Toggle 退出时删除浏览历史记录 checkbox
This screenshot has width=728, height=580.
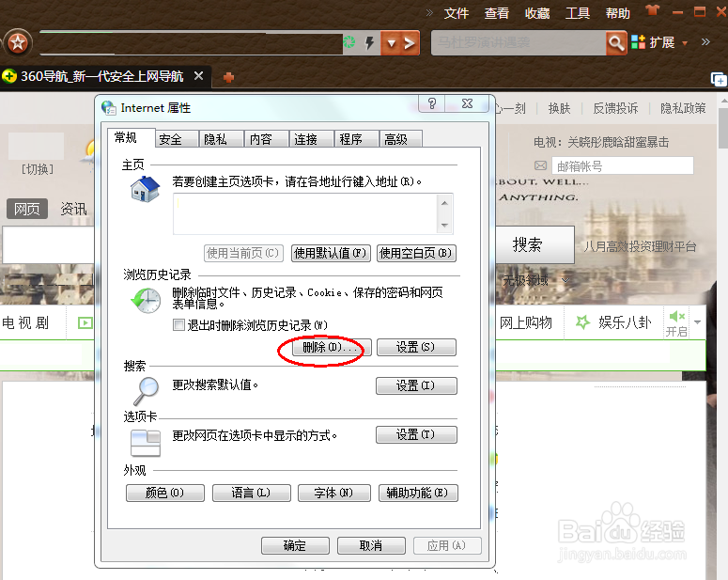[x=178, y=325]
